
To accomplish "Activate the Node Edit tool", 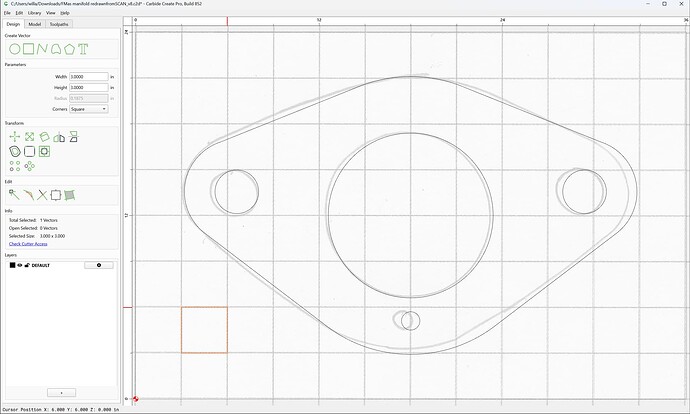I will click(14, 194).
